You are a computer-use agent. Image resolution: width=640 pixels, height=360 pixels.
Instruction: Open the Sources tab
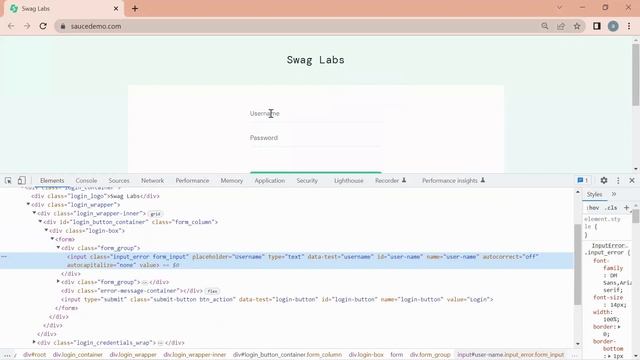coord(119,180)
